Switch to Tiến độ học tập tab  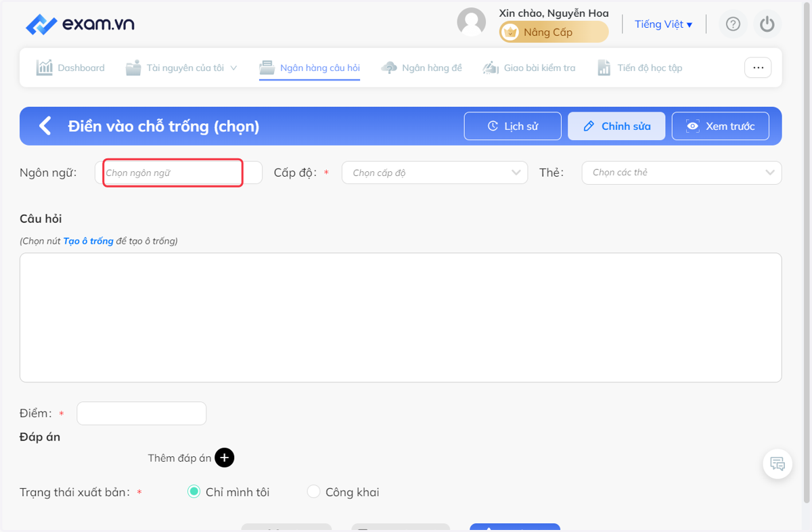point(639,68)
